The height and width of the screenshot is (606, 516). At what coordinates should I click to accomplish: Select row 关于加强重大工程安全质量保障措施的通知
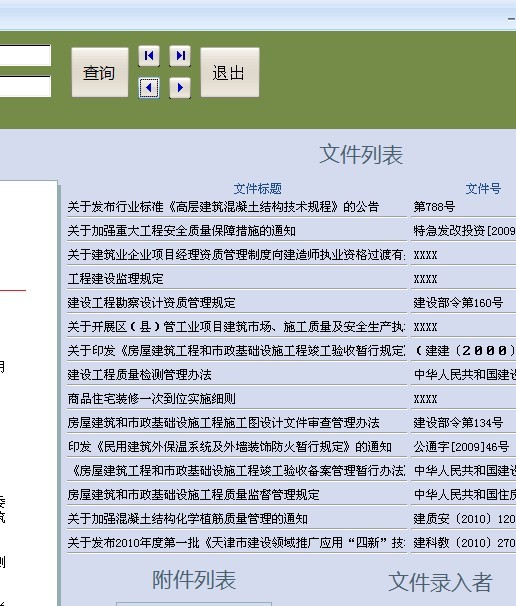[237, 231]
